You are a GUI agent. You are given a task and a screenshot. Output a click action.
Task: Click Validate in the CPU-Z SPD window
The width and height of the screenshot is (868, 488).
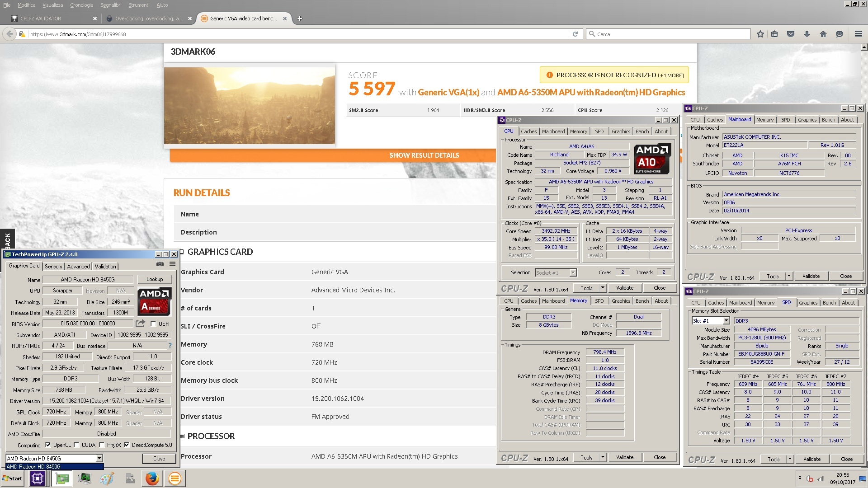pos(812,460)
